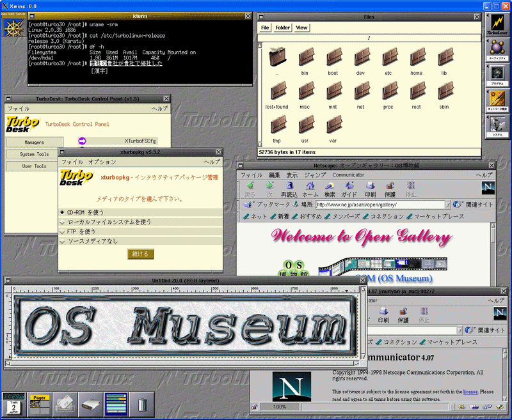Click Netscape Reload (再読込) toolbar icon
The width and height of the screenshot is (512, 420).
coord(289,189)
